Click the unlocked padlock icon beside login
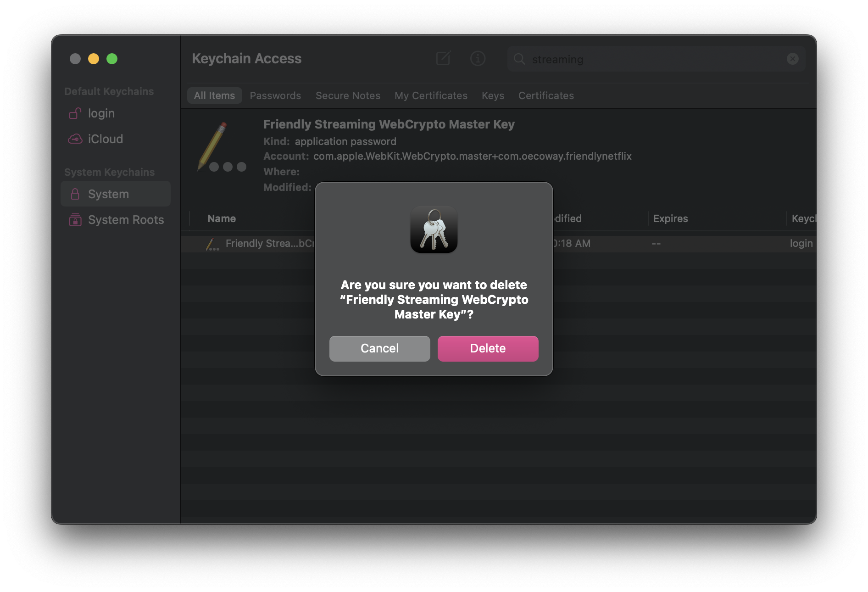868x592 pixels. point(75,113)
